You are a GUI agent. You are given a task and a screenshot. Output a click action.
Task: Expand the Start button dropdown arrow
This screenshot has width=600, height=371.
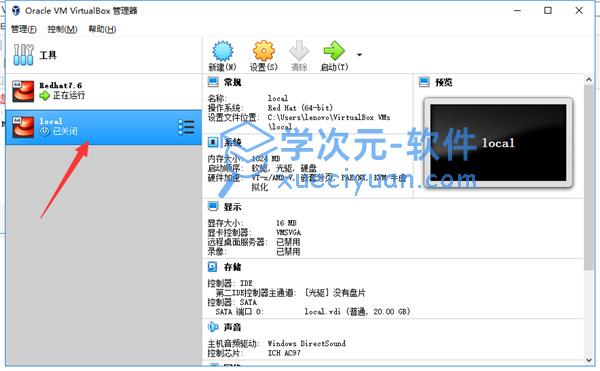(x=359, y=55)
